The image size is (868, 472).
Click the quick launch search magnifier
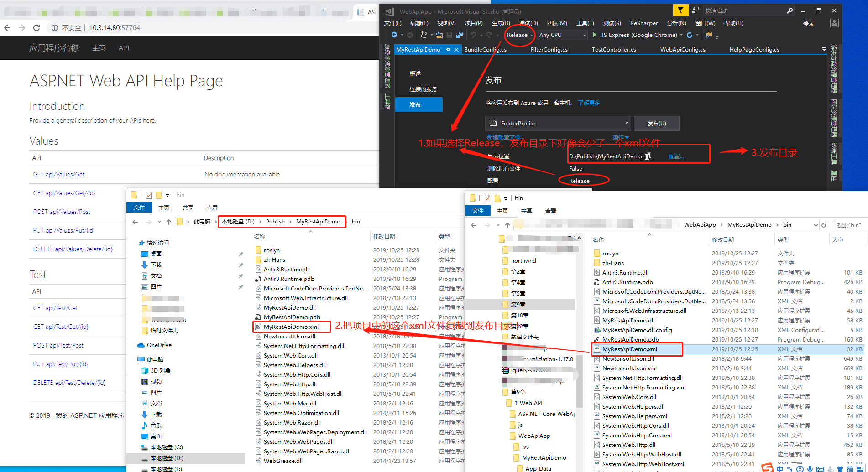click(790, 10)
